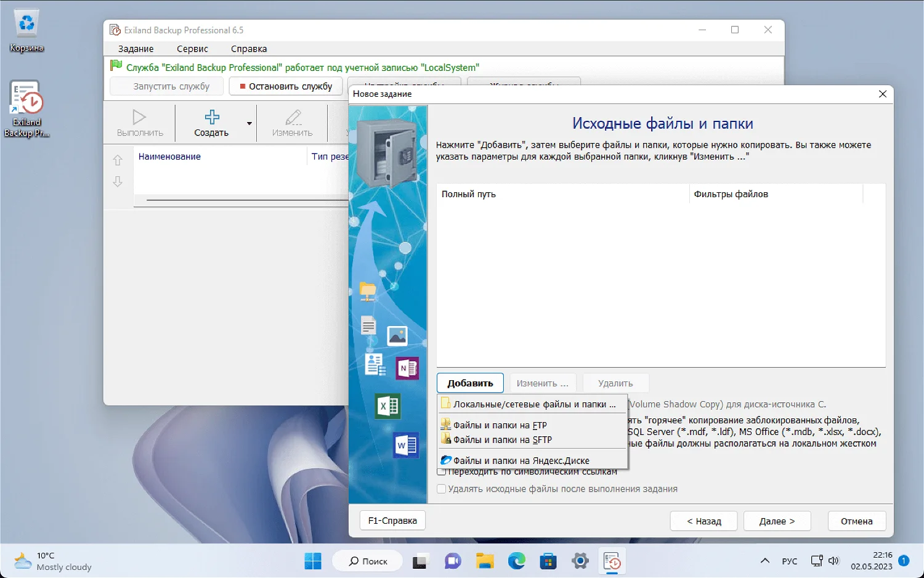Open Microsoft Edge from the taskbar
The height and width of the screenshot is (578, 924).
tap(516, 561)
